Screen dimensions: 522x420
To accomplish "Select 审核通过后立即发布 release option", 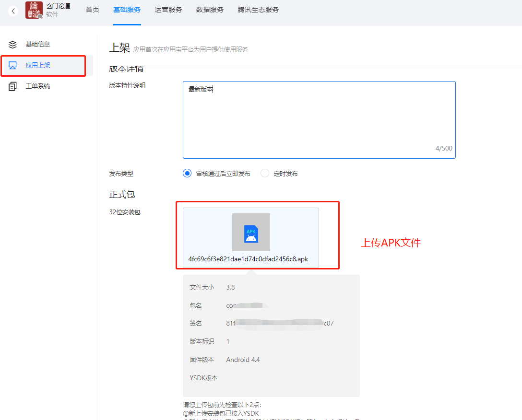I will (187, 173).
